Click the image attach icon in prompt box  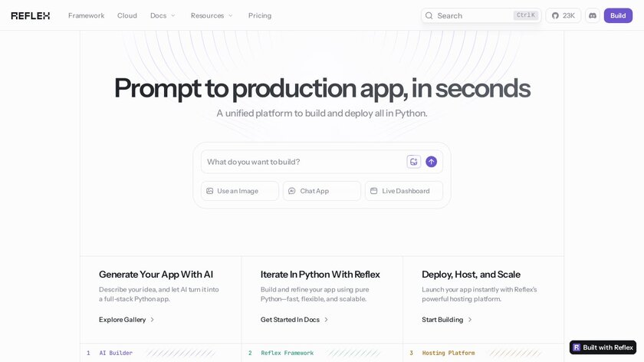point(413,162)
